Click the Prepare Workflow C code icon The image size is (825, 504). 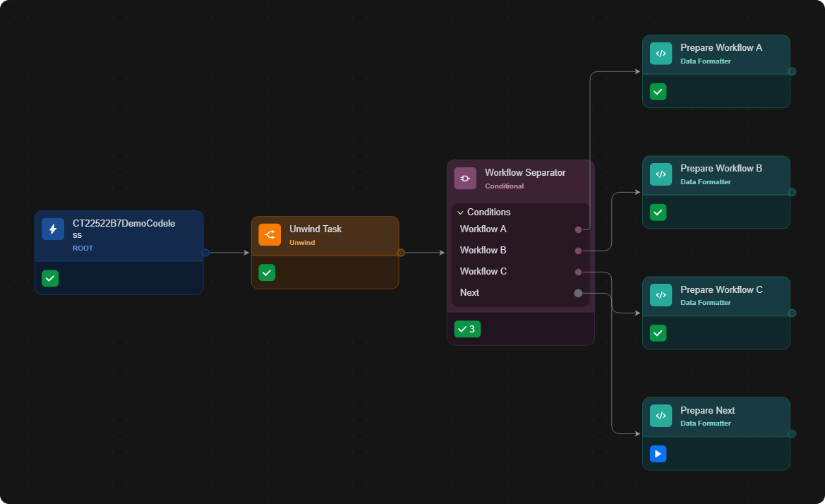click(661, 295)
